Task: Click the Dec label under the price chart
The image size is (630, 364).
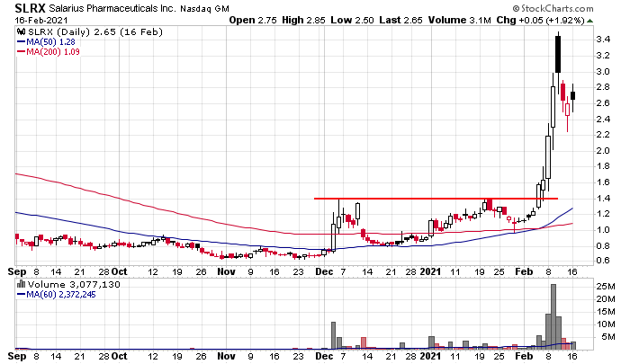Action: pyautogui.click(x=324, y=271)
